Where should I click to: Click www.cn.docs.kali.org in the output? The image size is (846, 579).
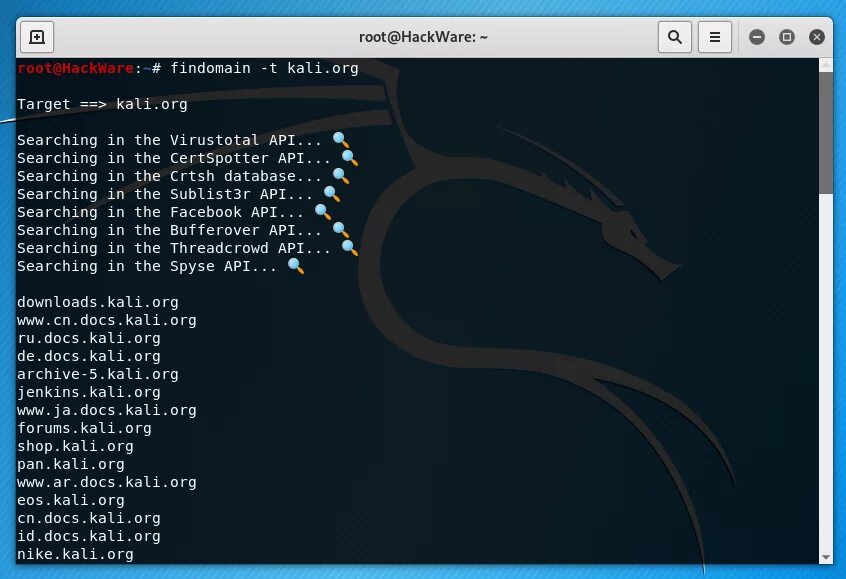(x=107, y=320)
